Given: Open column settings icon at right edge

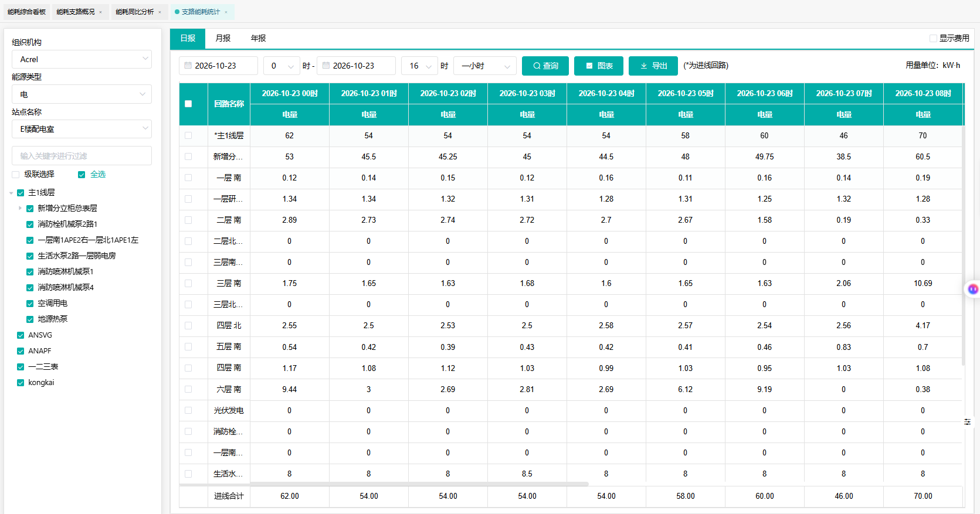Looking at the screenshot, I should pyautogui.click(x=967, y=422).
